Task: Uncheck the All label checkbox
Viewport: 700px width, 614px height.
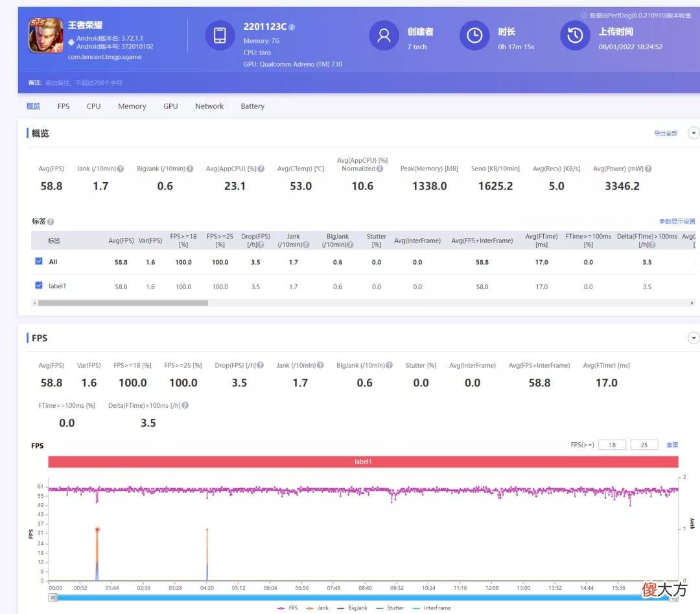Action: click(39, 261)
